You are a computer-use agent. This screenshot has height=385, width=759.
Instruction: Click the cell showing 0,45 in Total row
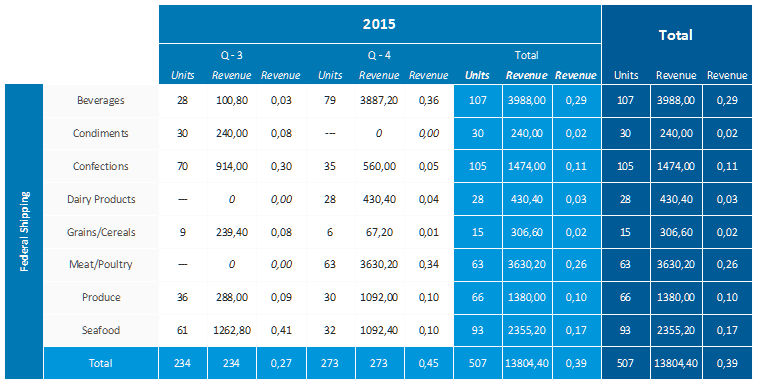point(428,363)
